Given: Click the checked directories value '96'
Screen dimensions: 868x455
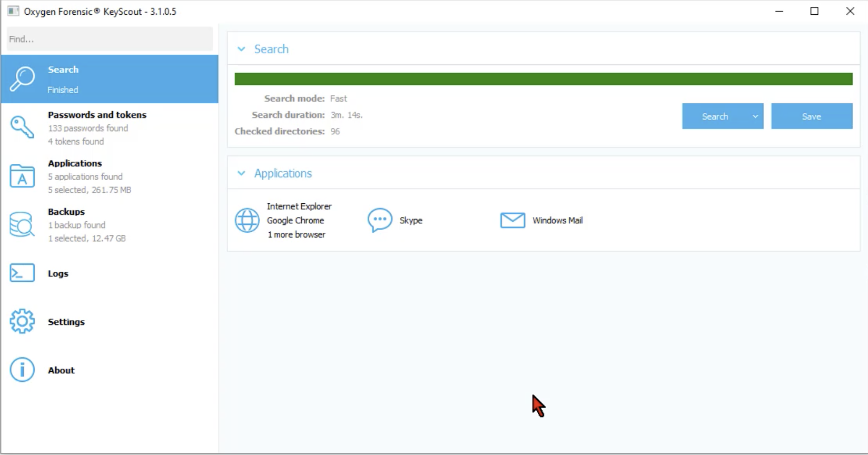Looking at the screenshot, I should (335, 131).
